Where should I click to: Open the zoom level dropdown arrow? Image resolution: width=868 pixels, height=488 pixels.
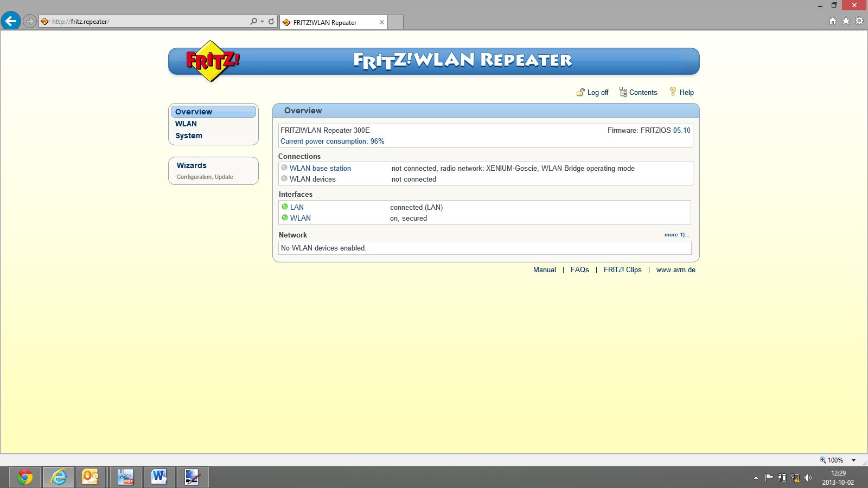(x=853, y=460)
